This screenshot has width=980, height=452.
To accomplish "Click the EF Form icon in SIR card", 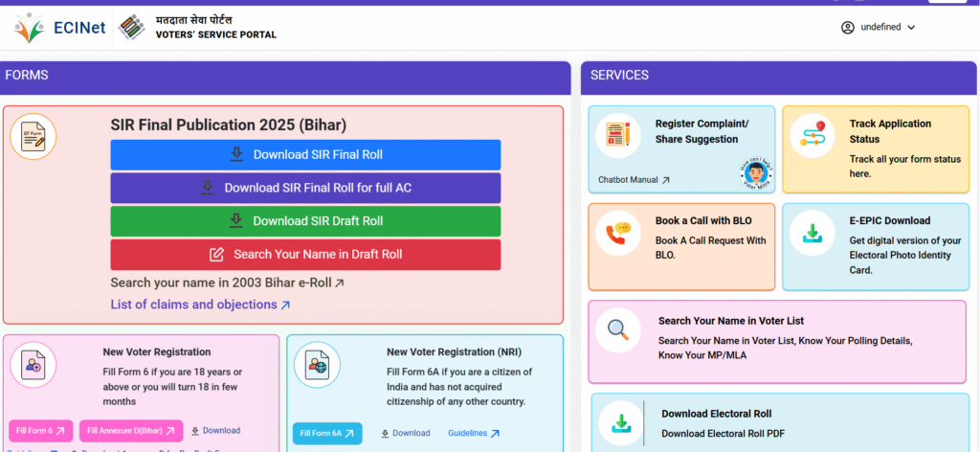I will coord(33,136).
